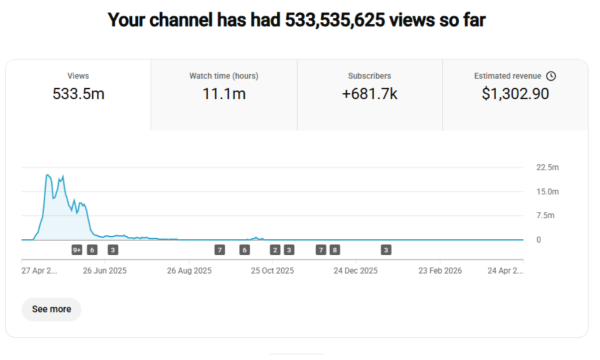Open the 8 videos marker under the chart
The image size is (600, 360).
[x=335, y=250]
